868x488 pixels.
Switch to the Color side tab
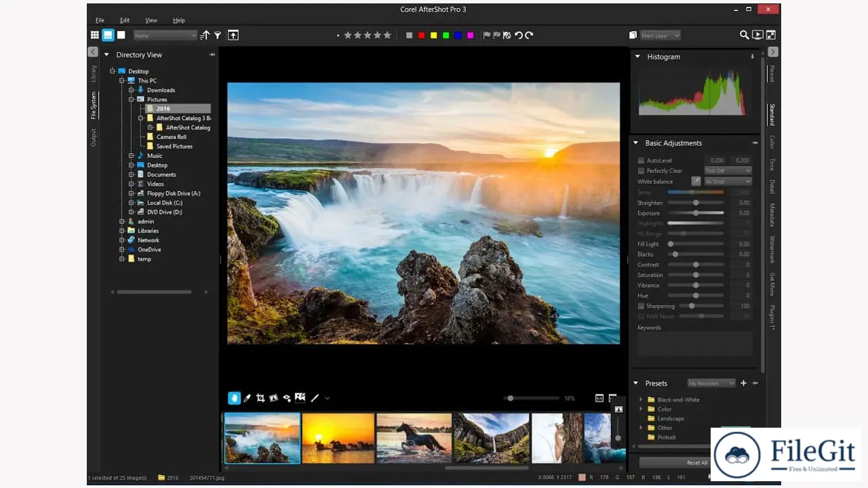(772, 142)
